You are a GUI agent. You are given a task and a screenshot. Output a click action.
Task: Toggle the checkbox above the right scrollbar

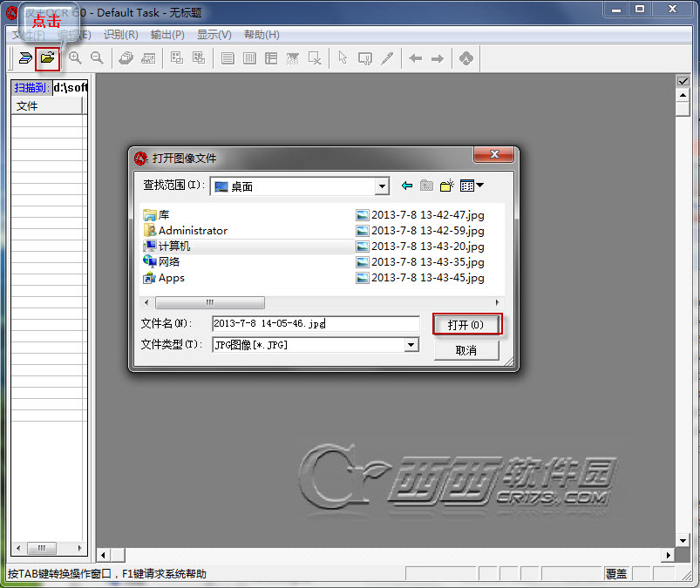(x=682, y=80)
